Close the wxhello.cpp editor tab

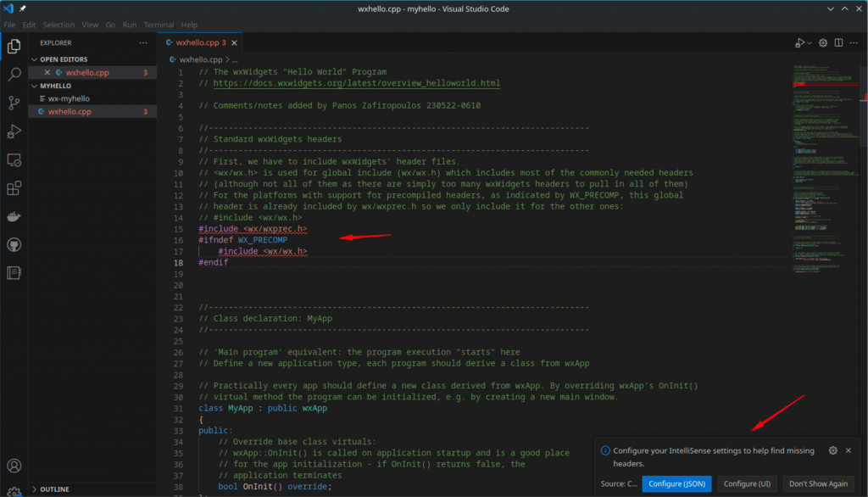[234, 42]
